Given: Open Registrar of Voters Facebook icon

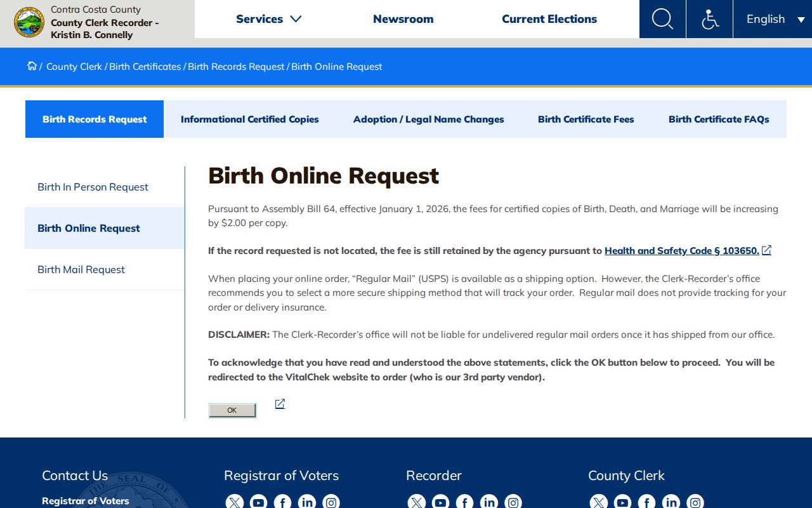Looking at the screenshot, I should [282, 502].
